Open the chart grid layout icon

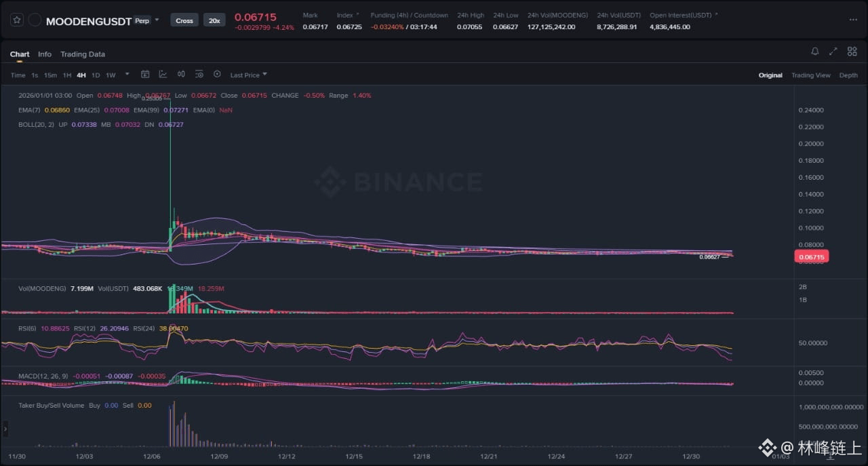(852, 52)
